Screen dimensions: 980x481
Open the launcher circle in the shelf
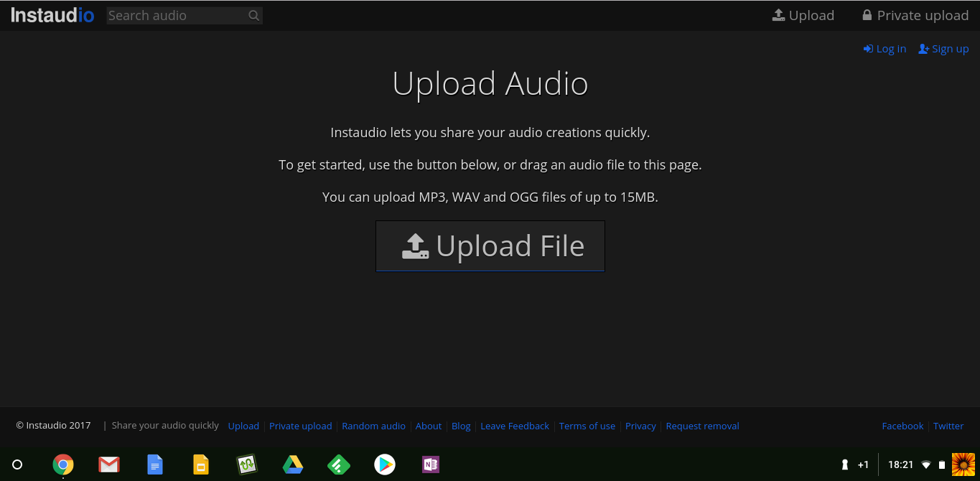[x=17, y=464]
